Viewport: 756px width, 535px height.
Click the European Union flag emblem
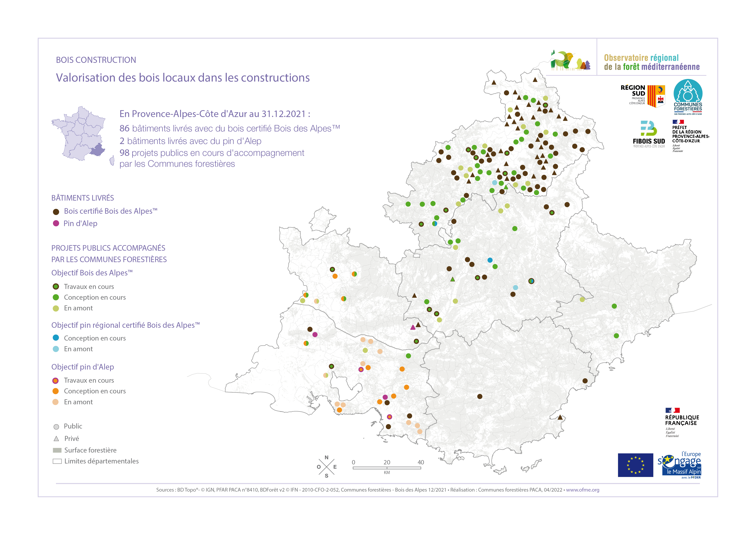pyautogui.click(x=636, y=465)
